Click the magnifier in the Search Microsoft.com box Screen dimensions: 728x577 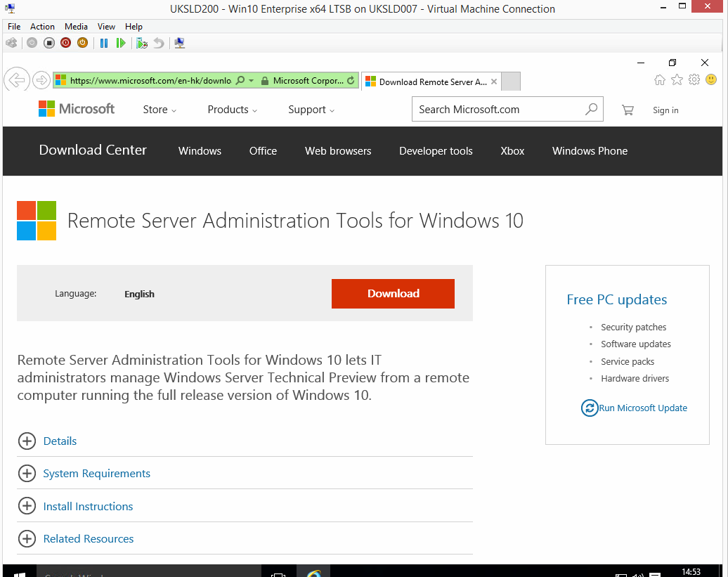(x=591, y=109)
